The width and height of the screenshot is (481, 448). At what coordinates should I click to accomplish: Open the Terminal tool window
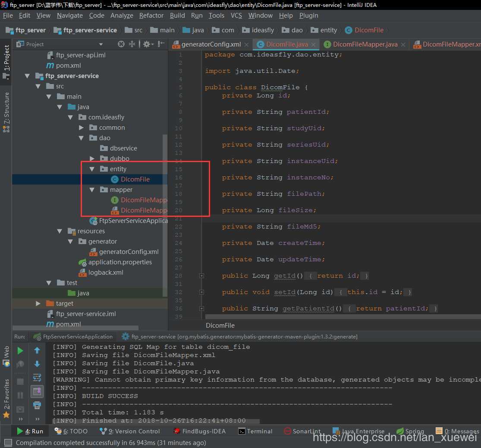pyautogui.click(x=255, y=431)
